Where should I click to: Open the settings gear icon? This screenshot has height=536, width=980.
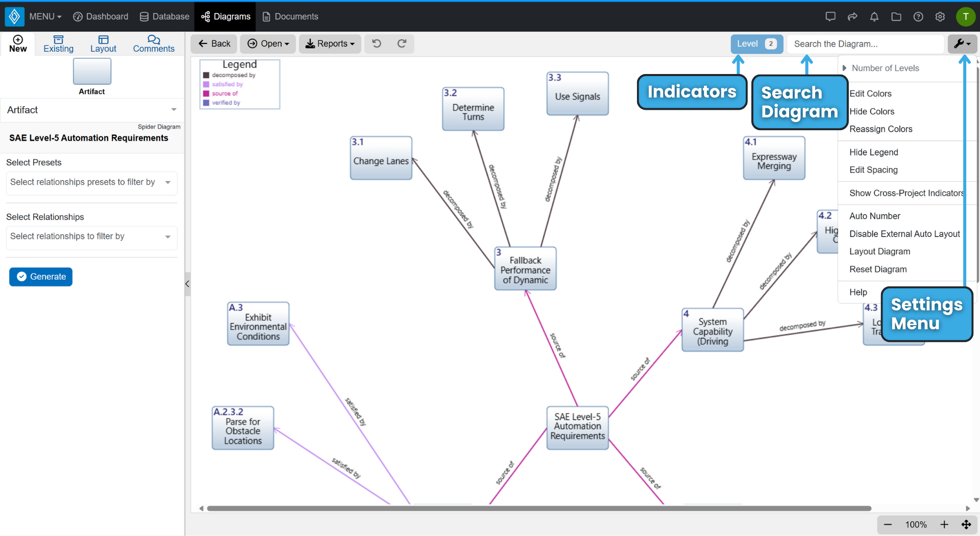point(940,16)
